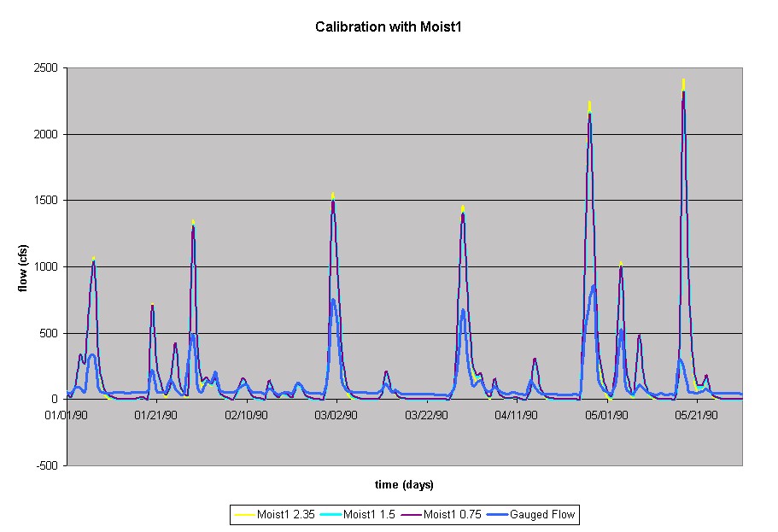Image resolution: width=778 pixels, height=532 pixels.
Task: Click the chart title Calibration with Moist1
Action: click(389, 26)
